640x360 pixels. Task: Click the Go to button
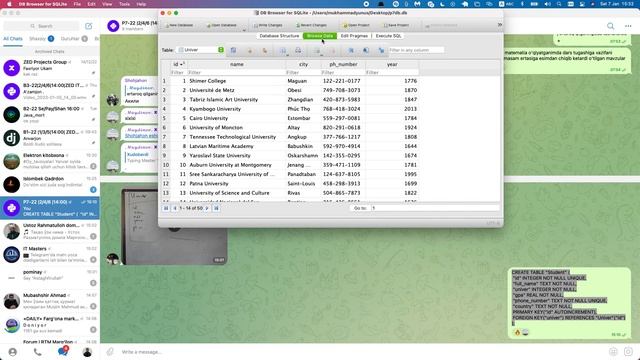[x=360, y=208]
